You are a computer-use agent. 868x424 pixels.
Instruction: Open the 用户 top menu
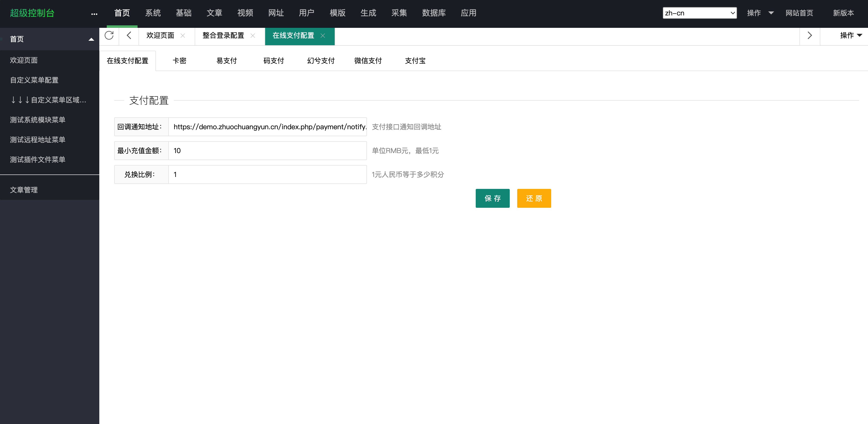(x=307, y=13)
